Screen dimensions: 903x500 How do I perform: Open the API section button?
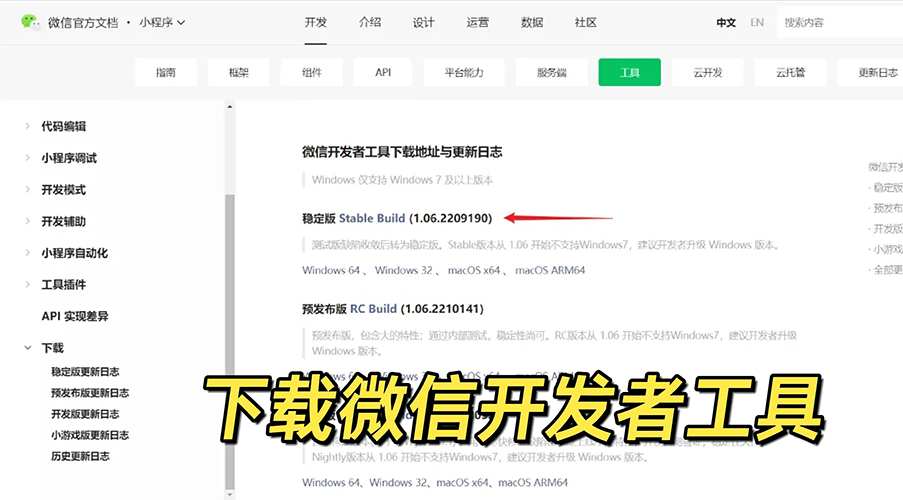point(383,72)
